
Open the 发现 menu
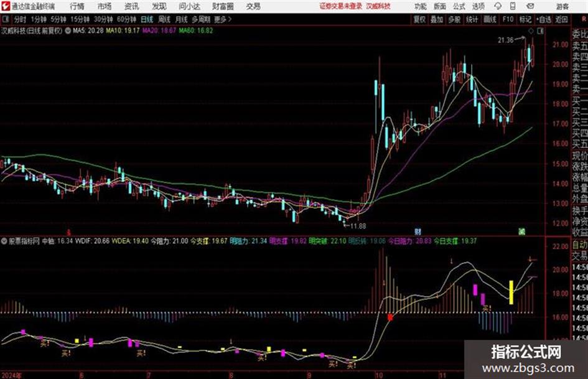coord(159,6)
